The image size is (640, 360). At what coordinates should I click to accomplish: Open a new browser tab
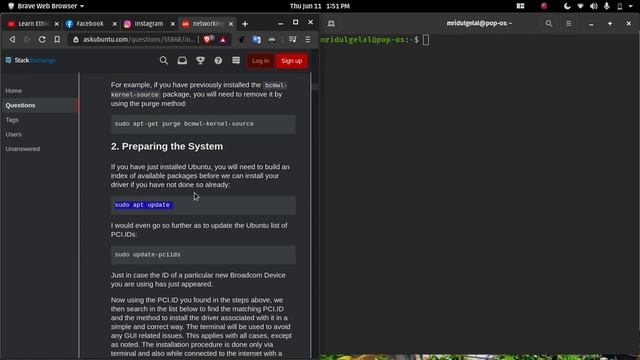click(245, 24)
